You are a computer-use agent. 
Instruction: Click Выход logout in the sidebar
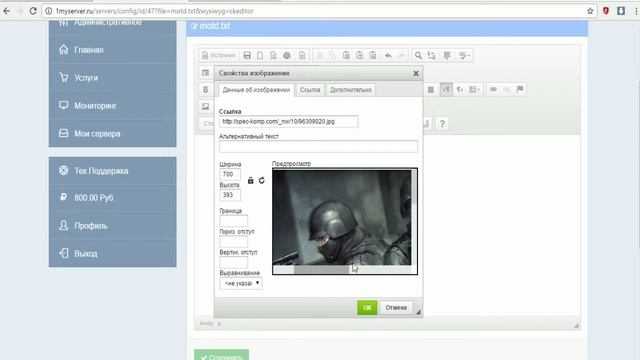pos(113,253)
